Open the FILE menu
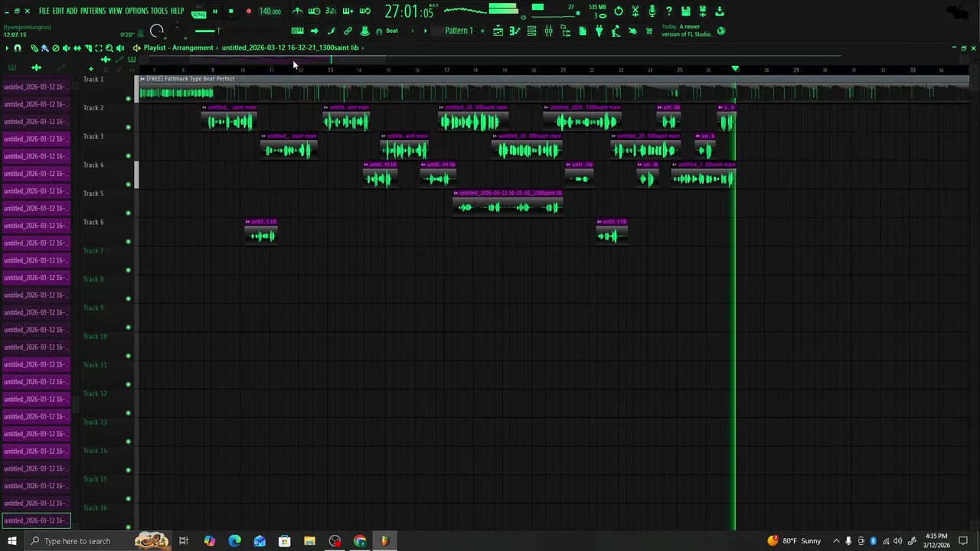The image size is (980, 551). [x=44, y=11]
